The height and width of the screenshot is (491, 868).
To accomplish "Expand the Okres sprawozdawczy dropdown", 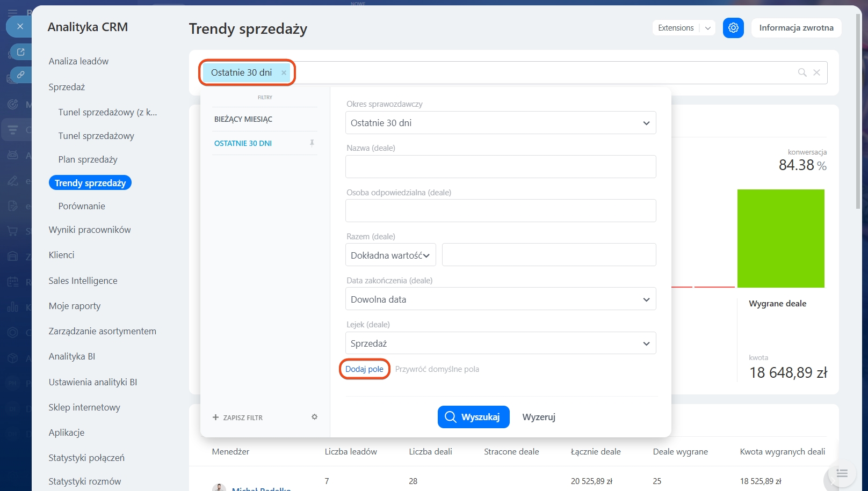I will point(500,123).
